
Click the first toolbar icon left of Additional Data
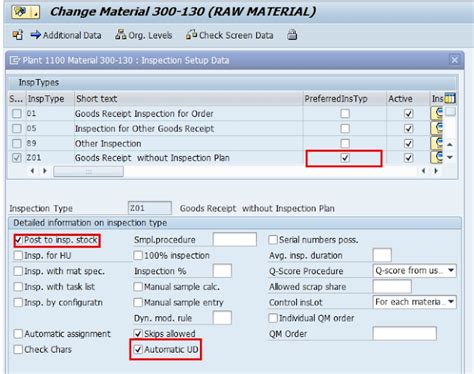(17, 35)
